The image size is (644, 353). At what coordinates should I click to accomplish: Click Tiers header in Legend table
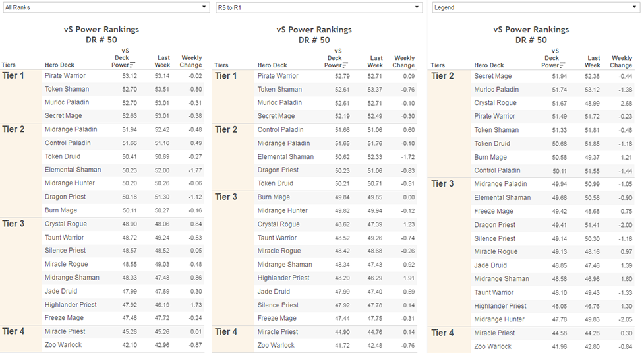pyautogui.click(x=438, y=65)
